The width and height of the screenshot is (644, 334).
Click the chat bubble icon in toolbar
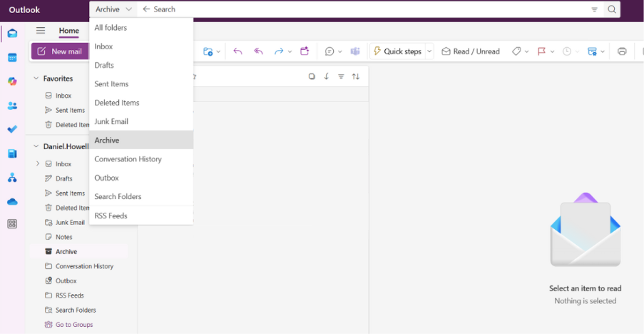[x=329, y=51]
